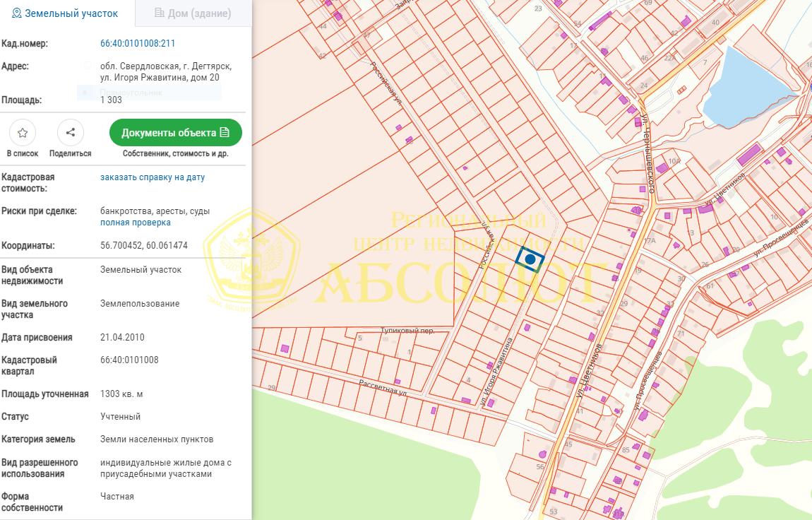This screenshot has height=520, width=812.
Task: Click the building icon on Дом tab
Action: [160, 13]
